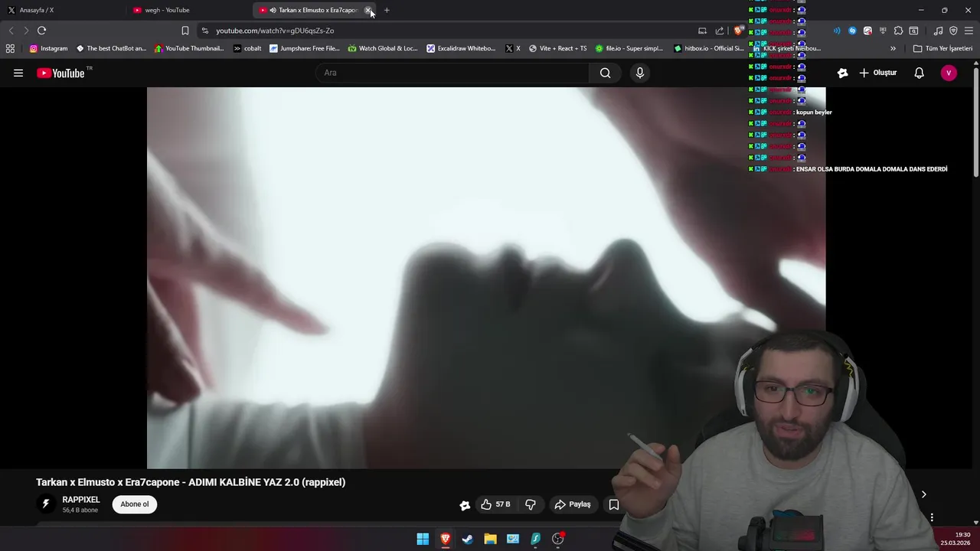Open Steam from the taskbar
This screenshot has height=551, width=980.
[468, 539]
